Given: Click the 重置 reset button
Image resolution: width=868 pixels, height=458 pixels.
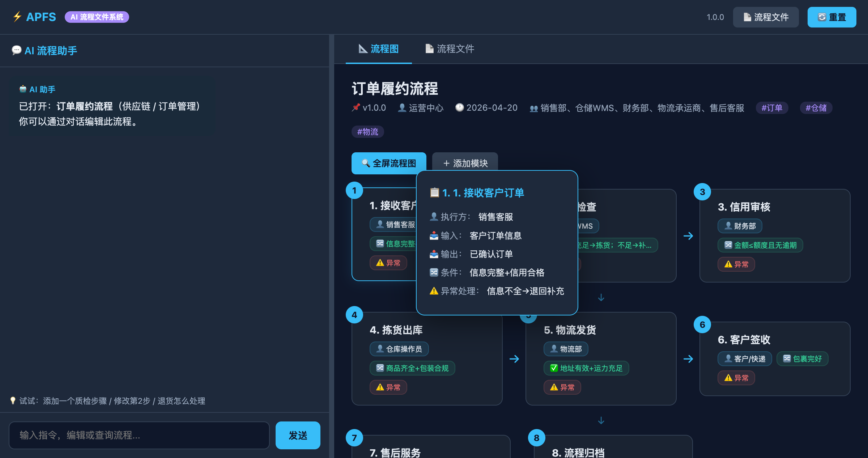Looking at the screenshot, I should [x=832, y=17].
